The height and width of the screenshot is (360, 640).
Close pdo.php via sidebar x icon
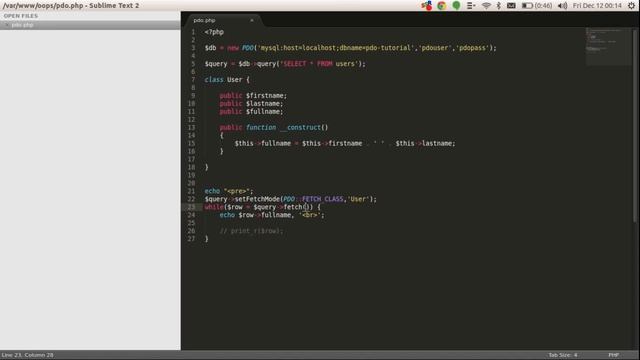click(x=7, y=25)
